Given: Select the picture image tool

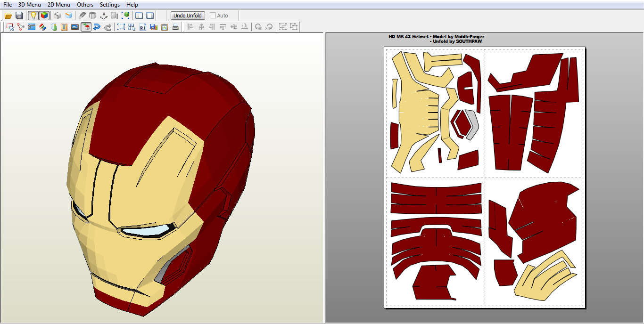Looking at the screenshot, I should pyautogui.click(x=75, y=27).
